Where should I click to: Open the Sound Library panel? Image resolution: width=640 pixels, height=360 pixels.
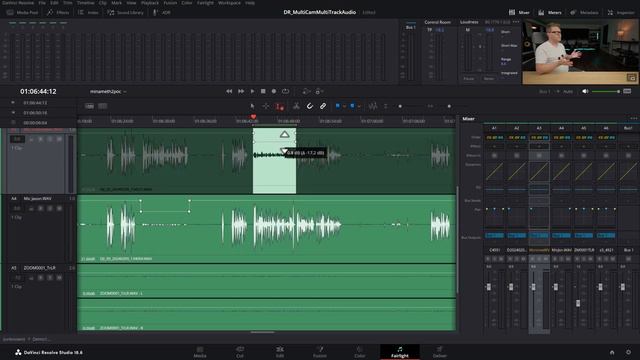click(x=125, y=13)
